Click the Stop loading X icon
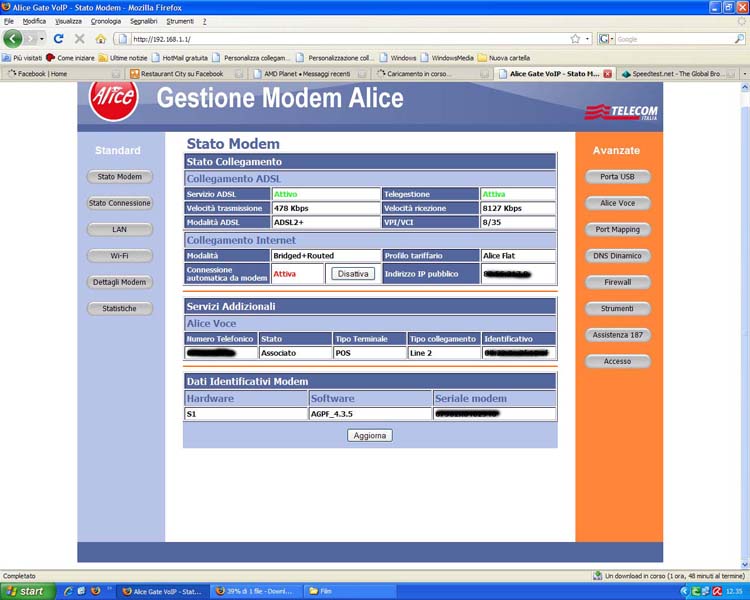 coord(80,39)
